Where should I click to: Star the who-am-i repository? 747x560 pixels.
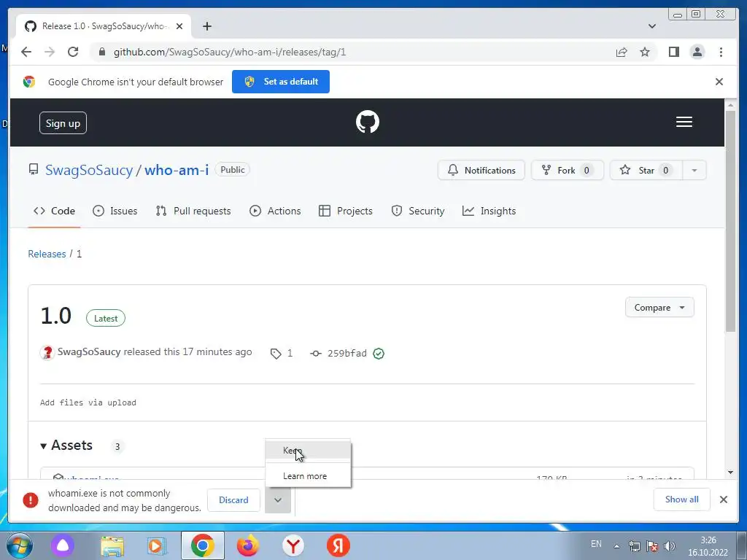point(646,171)
